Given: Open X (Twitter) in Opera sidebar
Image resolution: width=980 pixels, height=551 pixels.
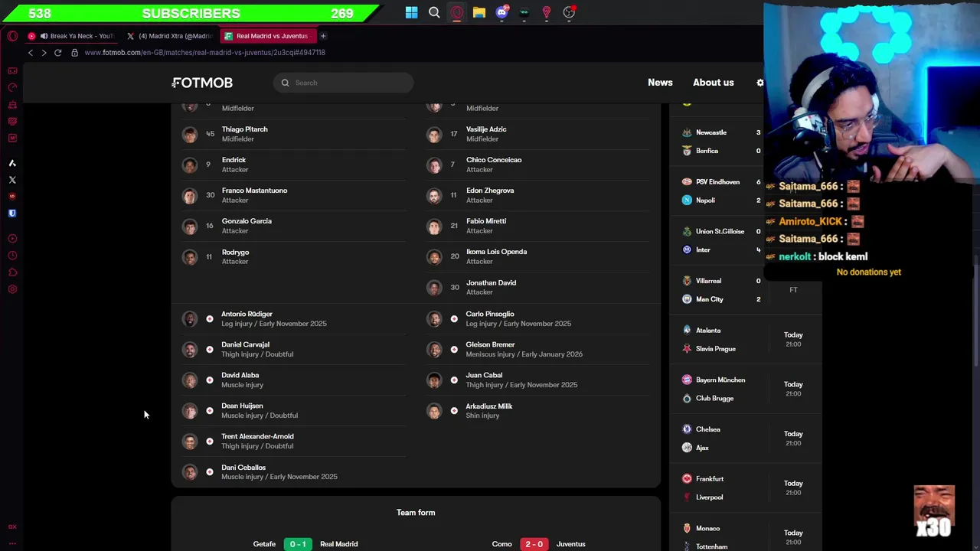Looking at the screenshot, I should [x=12, y=180].
